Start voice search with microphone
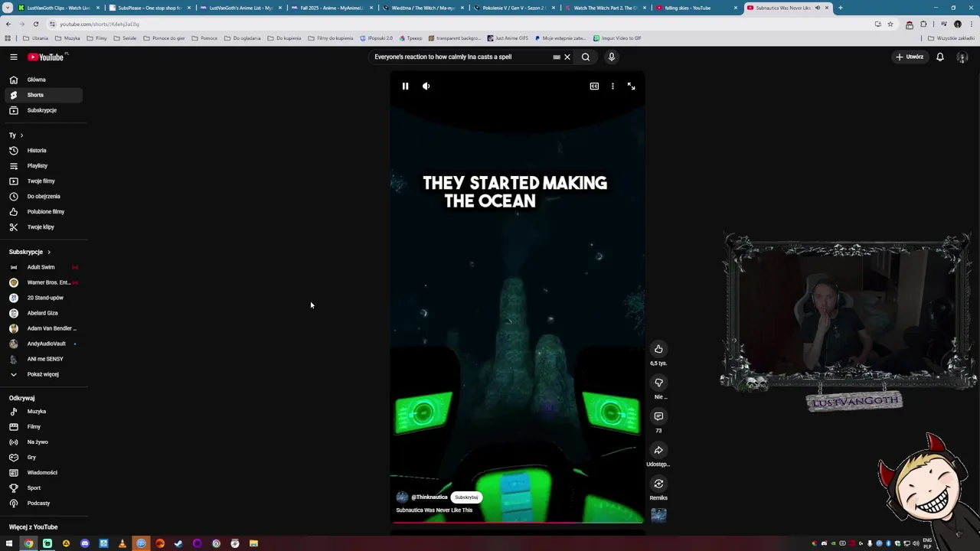Viewport: 980px width, 551px height. (x=611, y=57)
